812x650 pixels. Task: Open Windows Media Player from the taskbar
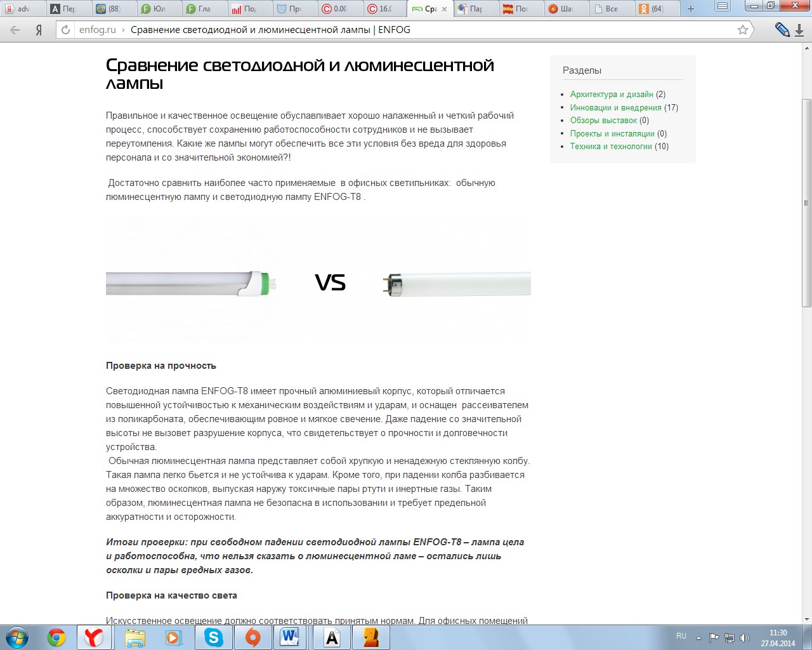(174, 637)
